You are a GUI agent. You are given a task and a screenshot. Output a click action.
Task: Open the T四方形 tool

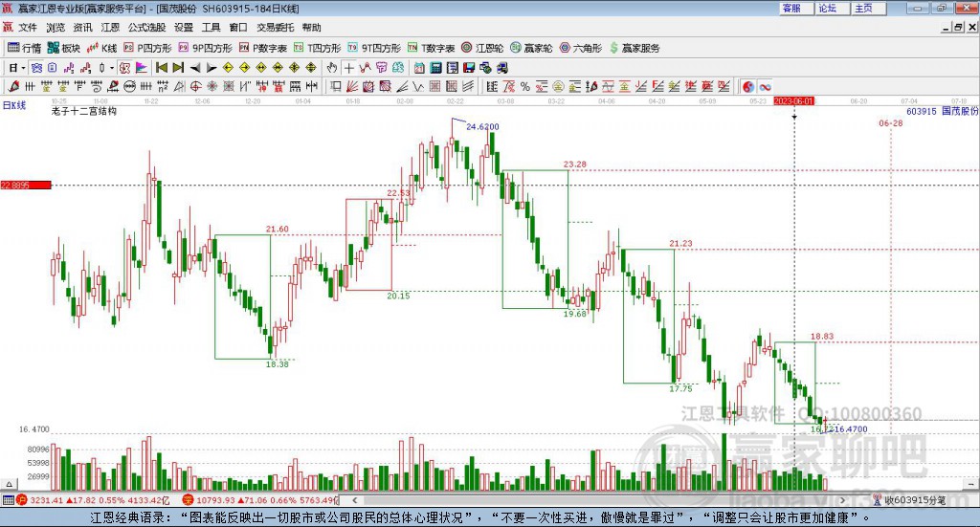[318, 48]
